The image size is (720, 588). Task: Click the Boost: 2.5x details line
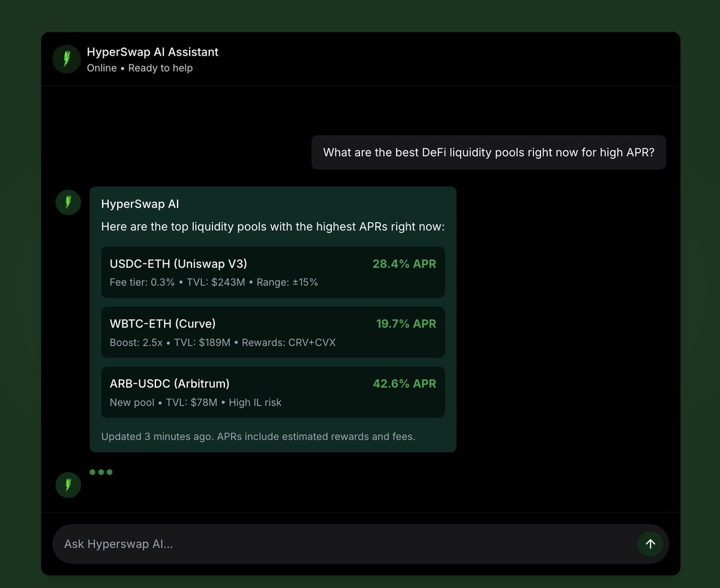[x=223, y=343]
